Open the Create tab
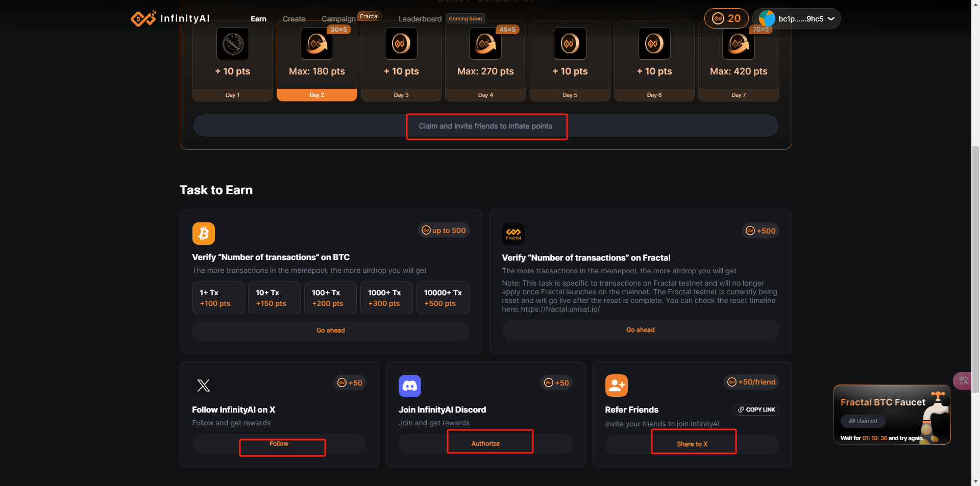980x486 pixels. [294, 19]
